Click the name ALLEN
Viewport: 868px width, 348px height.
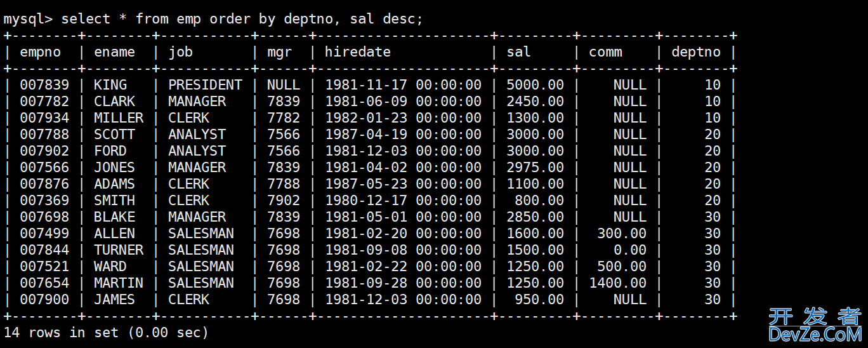[x=114, y=233]
